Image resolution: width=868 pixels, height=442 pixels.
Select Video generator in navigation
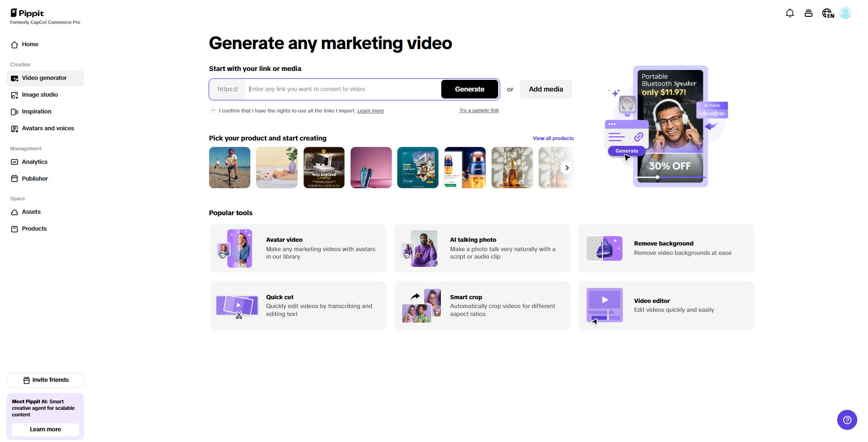pos(44,78)
